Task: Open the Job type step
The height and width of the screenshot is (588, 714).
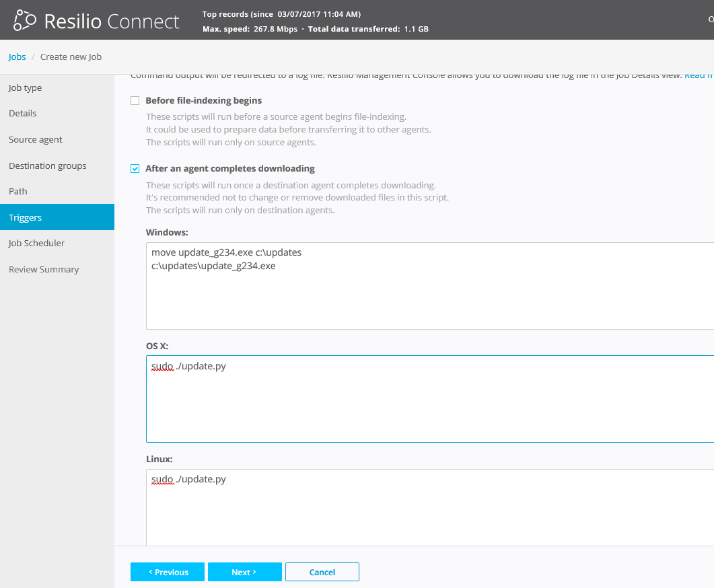Action: tap(26, 88)
